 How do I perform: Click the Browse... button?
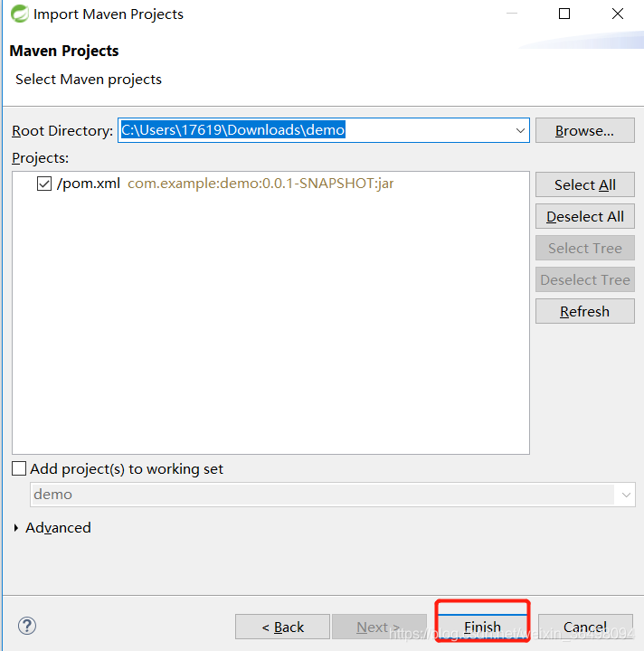pyautogui.click(x=584, y=130)
